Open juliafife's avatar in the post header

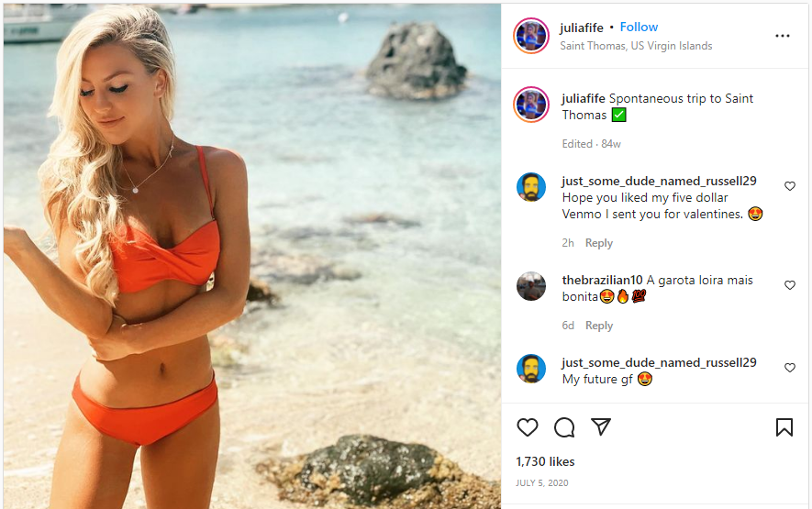(531, 36)
